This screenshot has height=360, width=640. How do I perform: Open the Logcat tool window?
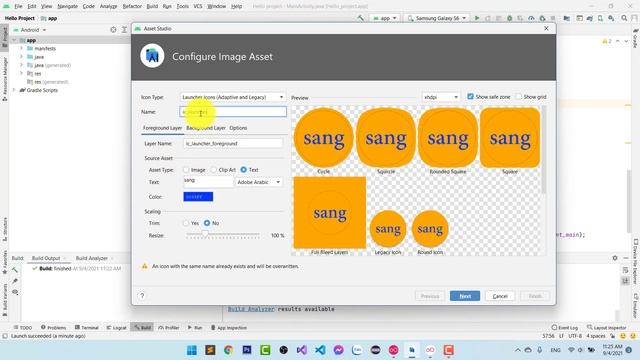coord(116,327)
